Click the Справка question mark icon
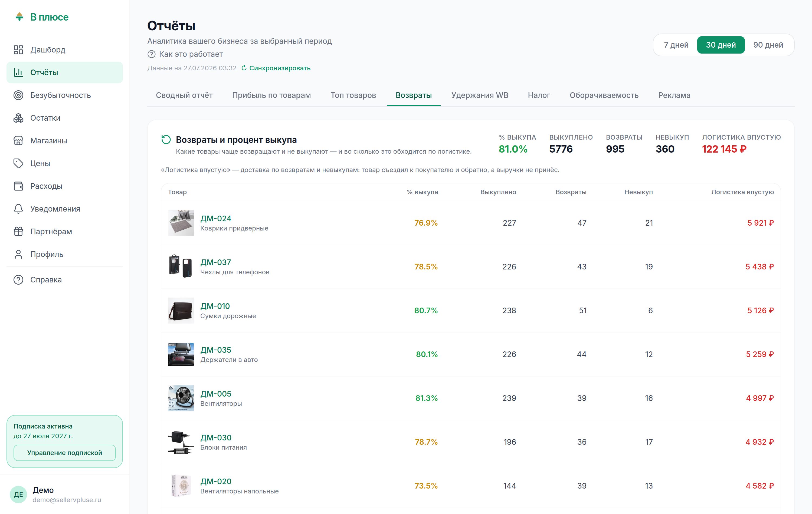Image resolution: width=812 pixels, height=514 pixels. (x=18, y=280)
